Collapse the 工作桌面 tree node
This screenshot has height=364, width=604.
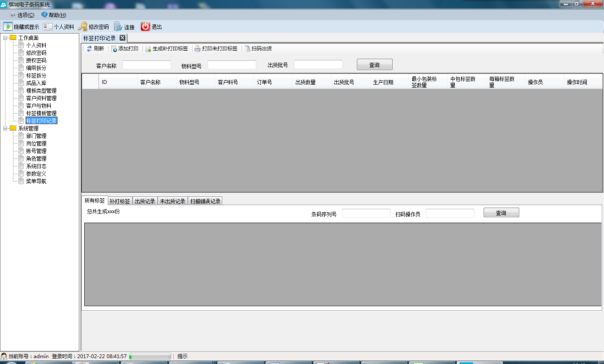5,38
